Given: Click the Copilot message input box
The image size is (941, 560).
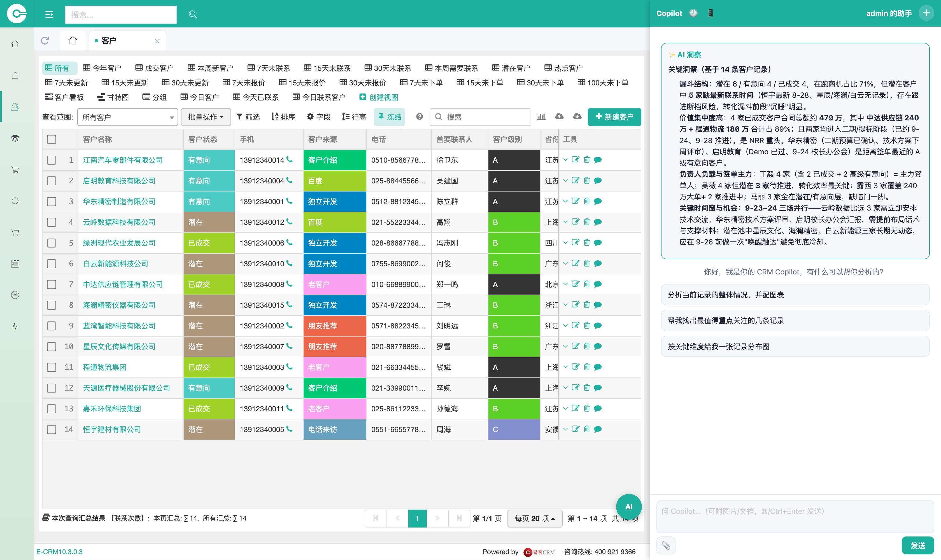Looking at the screenshot, I should [795, 517].
